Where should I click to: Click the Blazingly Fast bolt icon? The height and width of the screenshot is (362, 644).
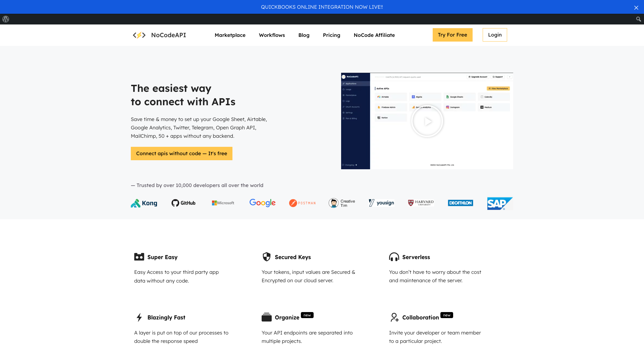click(139, 317)
